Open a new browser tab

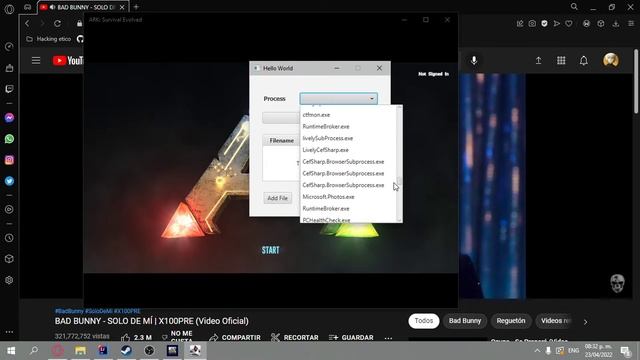coord(136,7)
